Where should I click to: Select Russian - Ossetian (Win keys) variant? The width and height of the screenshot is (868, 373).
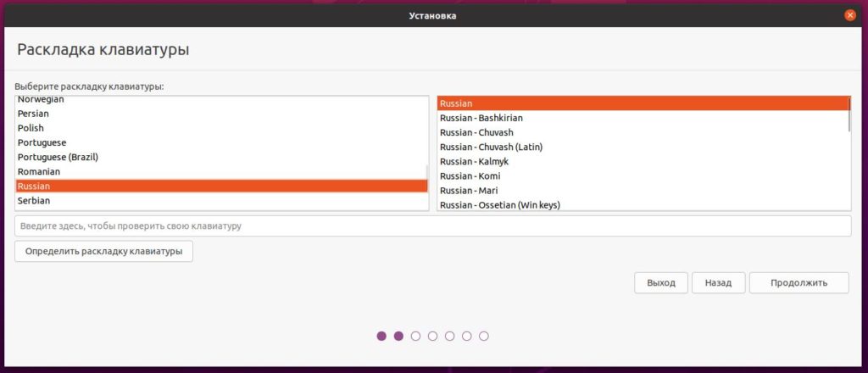pyautogui.click(x=499, y=204)
